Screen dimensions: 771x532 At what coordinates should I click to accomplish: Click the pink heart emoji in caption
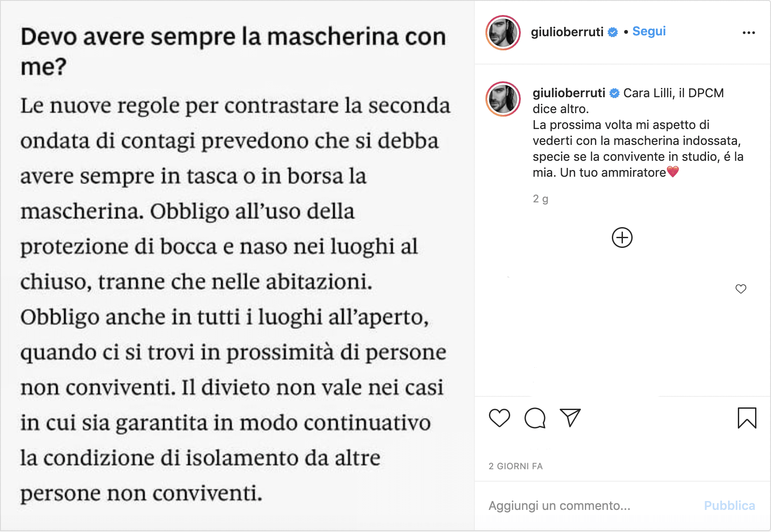coord(672,172)
